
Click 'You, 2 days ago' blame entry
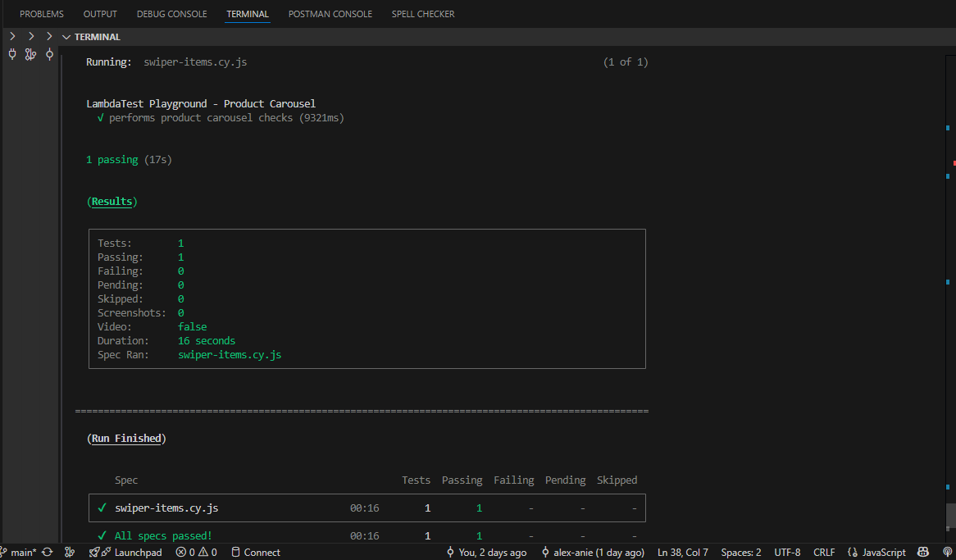(x=486, y=552)
